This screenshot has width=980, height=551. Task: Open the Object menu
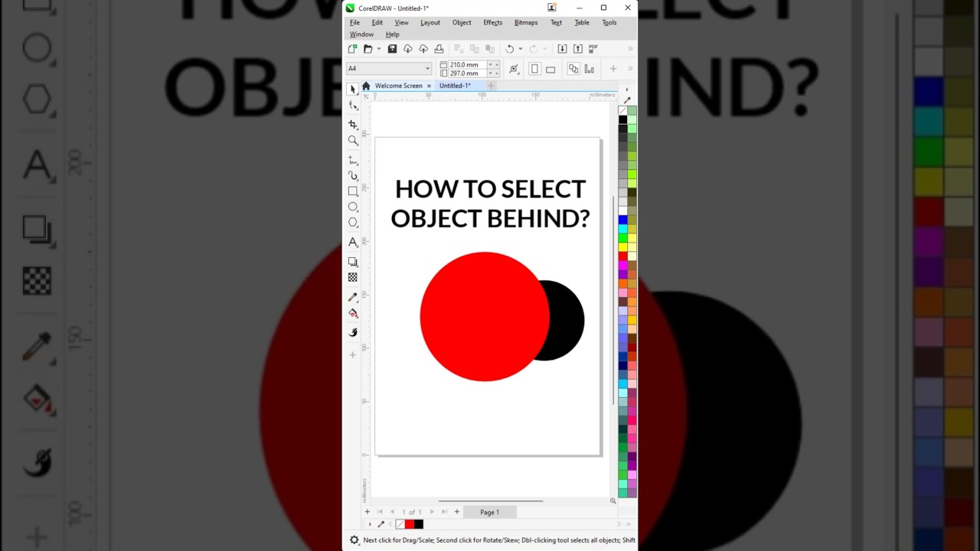(x=462, y=23)
